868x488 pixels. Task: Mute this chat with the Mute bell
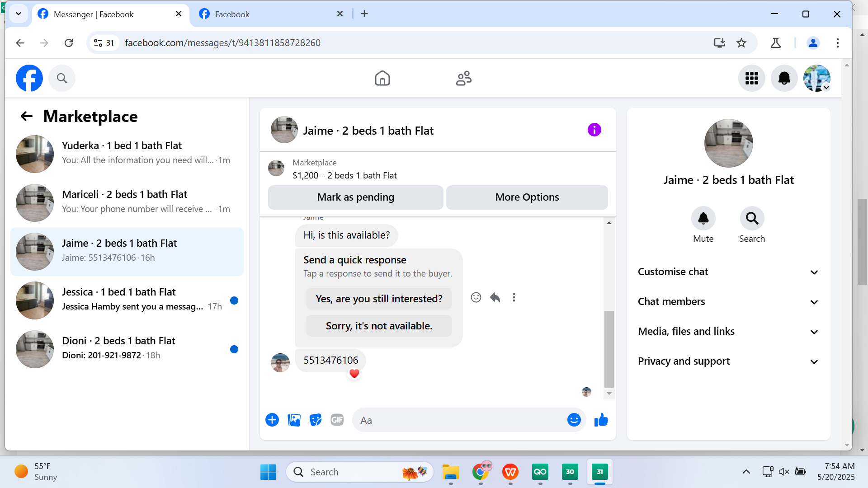[703, 219]
